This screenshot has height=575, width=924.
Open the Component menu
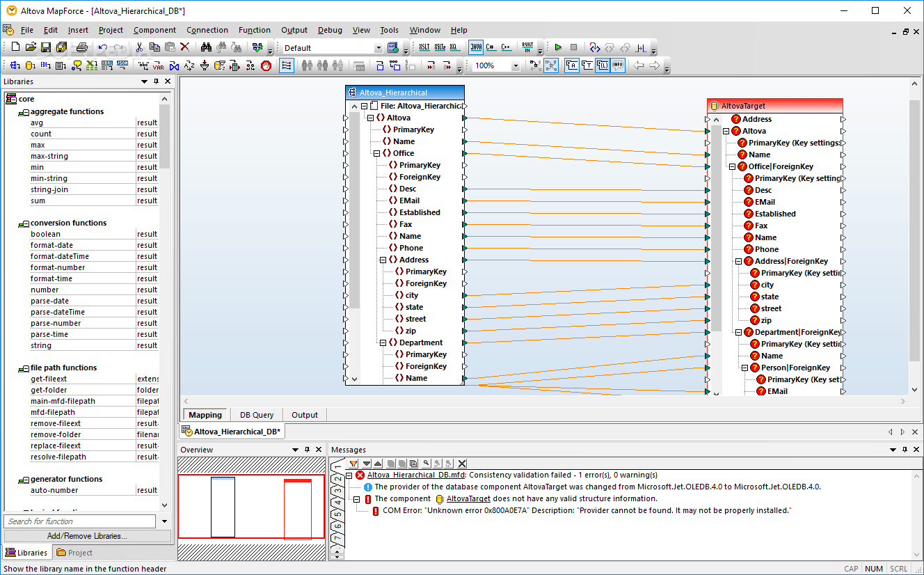154,30
